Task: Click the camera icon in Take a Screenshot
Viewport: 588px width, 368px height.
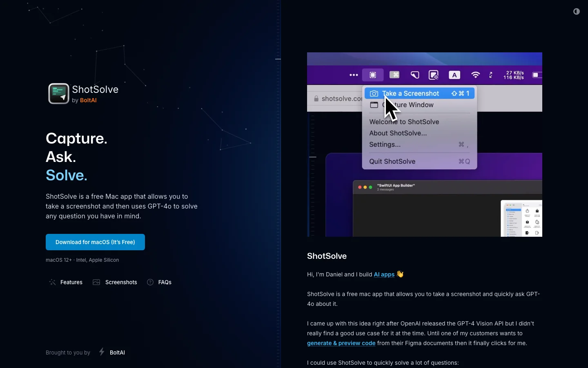Action: click(374, 94)
